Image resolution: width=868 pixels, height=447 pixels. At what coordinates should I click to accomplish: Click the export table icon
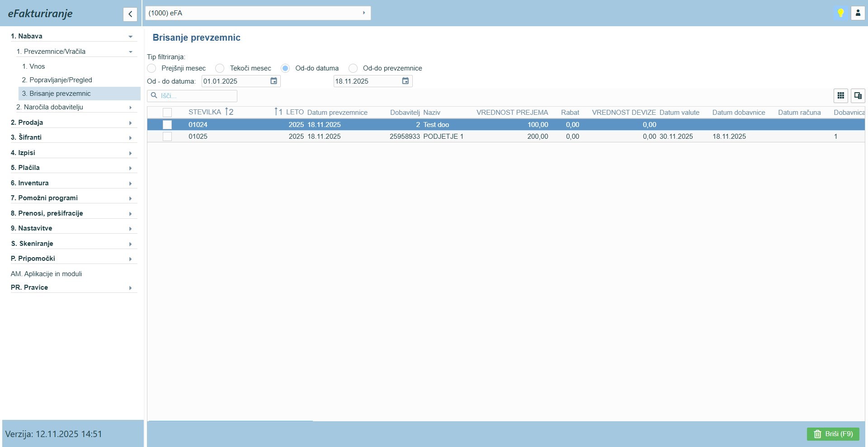click(858, 95)
